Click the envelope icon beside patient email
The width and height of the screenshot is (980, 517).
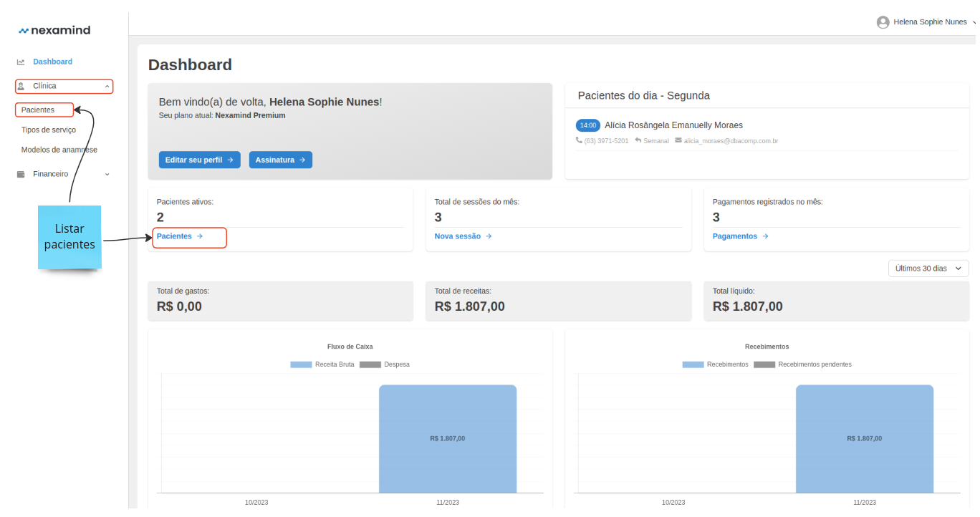coord(678,140)
